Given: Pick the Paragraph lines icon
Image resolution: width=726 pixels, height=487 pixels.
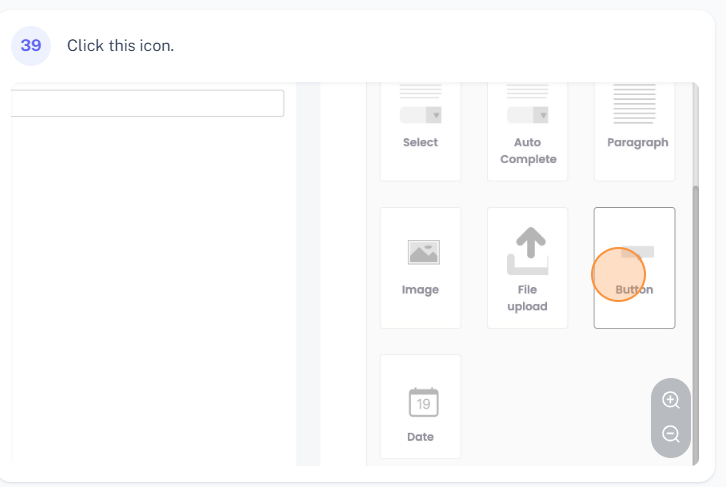Looking at the screenshot, I should tap(634, 103).
